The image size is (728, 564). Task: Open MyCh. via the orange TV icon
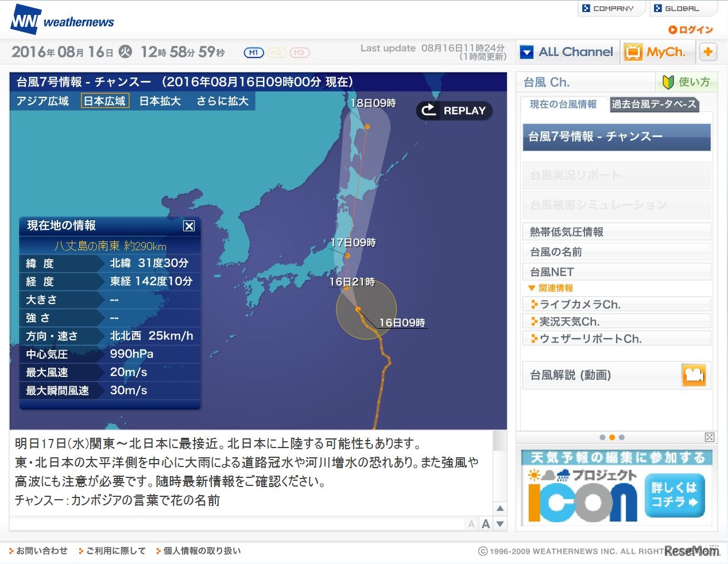point(633,52)
